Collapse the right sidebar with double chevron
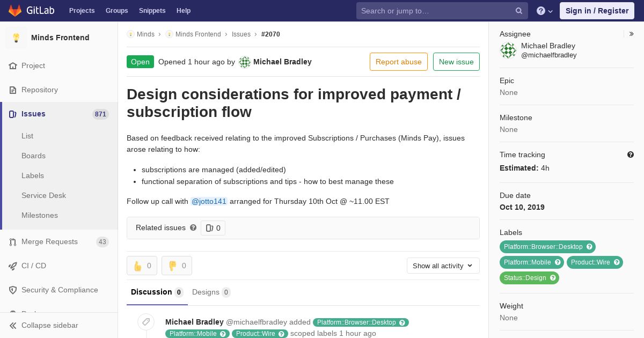This screenshot has width=644, height=338. (x=632, y=34)
